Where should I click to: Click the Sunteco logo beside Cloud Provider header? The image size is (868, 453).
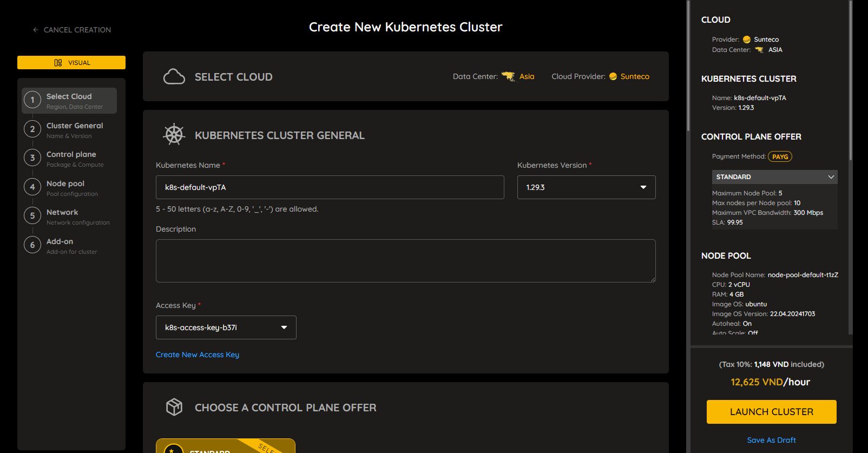[x=613, y=76]
